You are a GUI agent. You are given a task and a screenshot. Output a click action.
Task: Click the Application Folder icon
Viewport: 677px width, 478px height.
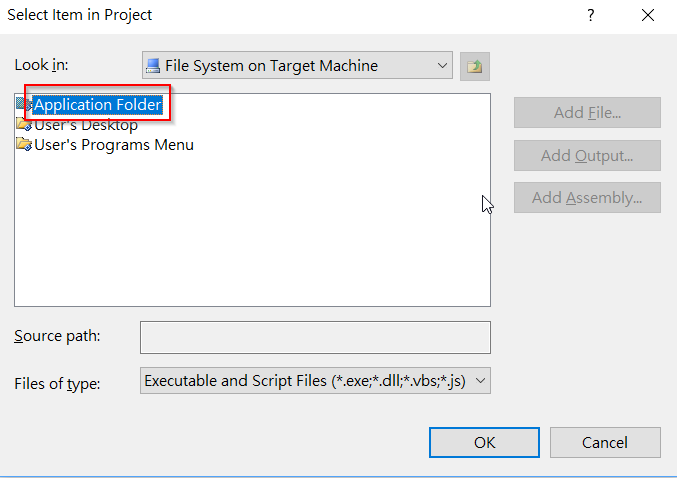(24, 104)
